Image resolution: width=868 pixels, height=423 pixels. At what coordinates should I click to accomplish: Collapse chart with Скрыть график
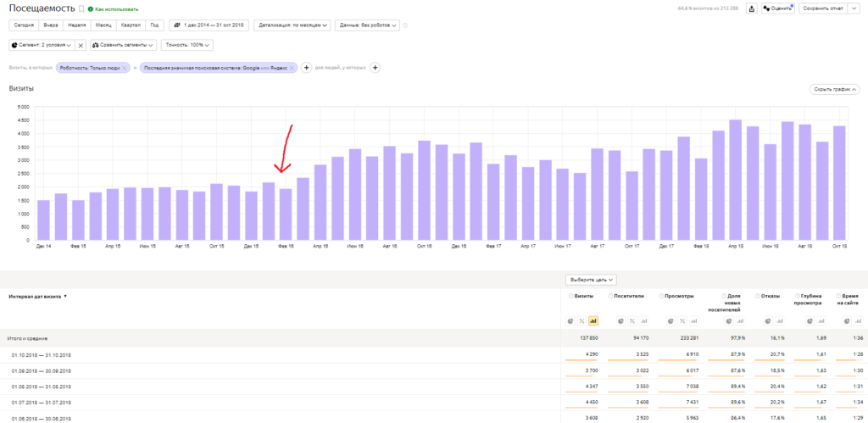834,89
